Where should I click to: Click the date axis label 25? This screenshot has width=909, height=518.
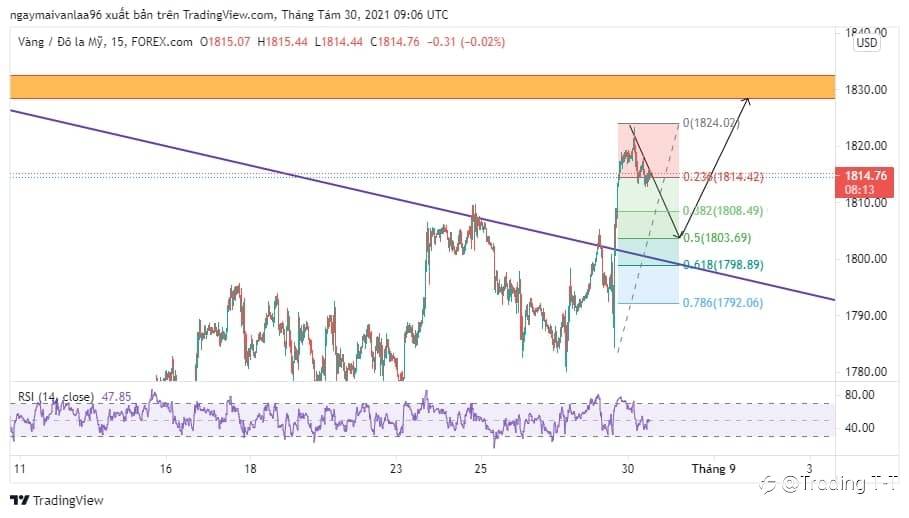(481, 469)
